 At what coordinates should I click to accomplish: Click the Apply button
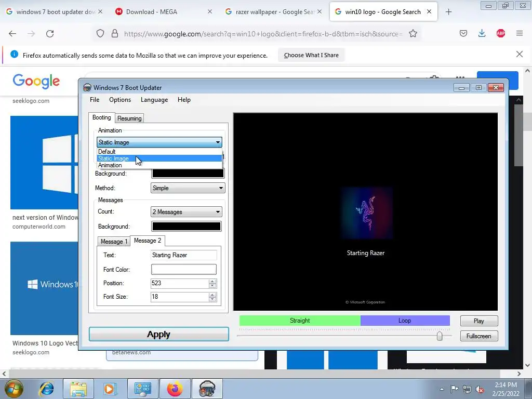[x=159, y=334]
